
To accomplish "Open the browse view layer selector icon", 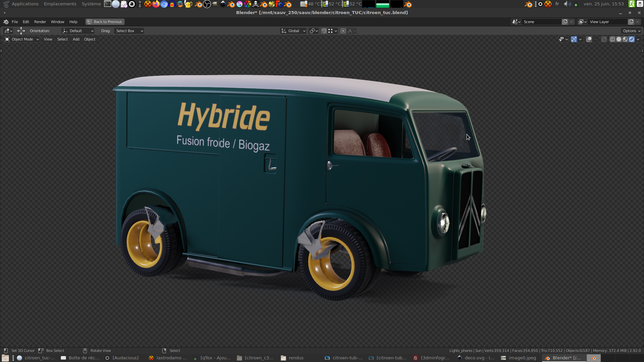I will 583,22.
